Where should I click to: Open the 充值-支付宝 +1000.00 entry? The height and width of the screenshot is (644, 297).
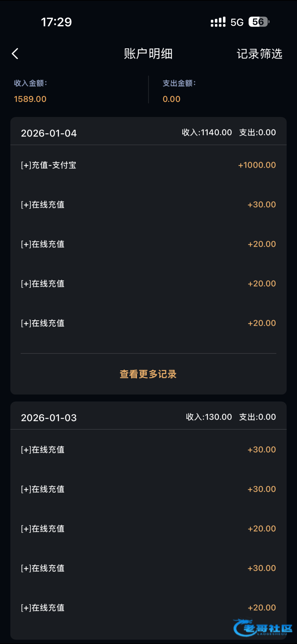point(148,165)
